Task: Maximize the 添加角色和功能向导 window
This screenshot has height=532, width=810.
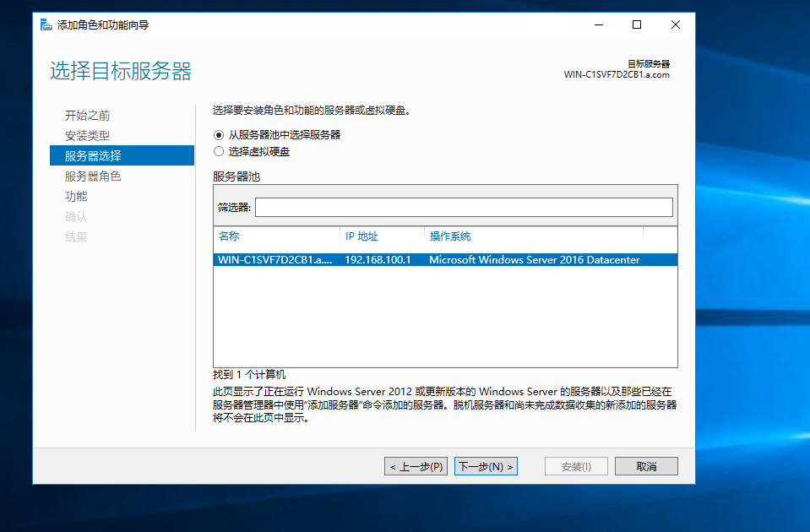Action: point(637,24)
